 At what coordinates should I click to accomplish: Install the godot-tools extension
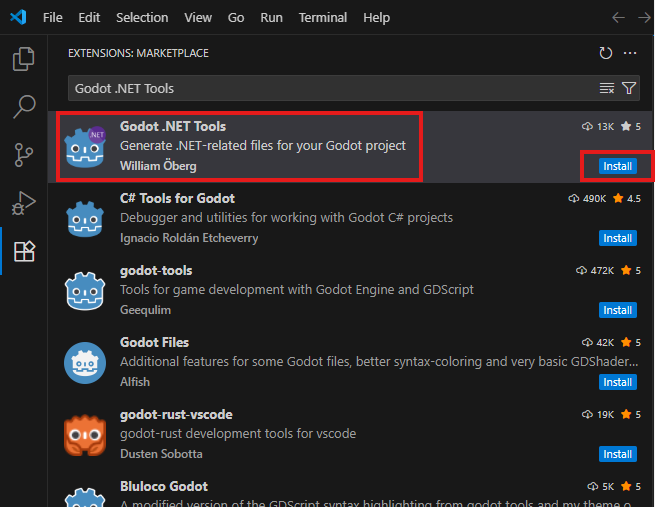point(618,310)
